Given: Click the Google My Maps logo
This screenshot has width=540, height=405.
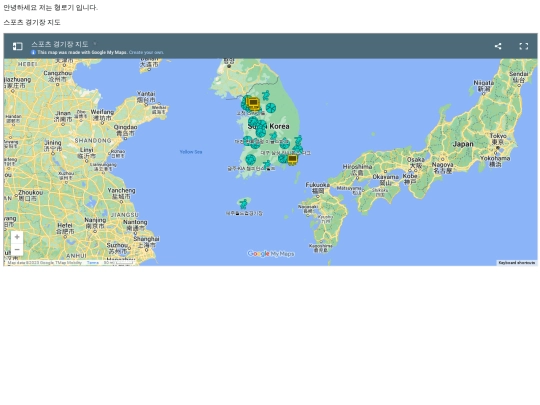Looking at the screenshot, I should (x=271, y=254).
